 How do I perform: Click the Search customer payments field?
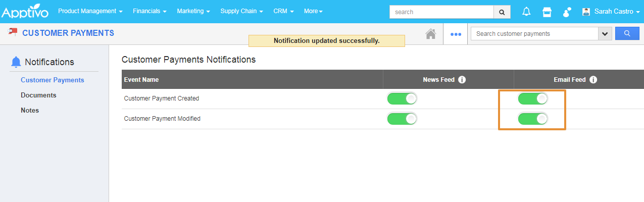[x=534, y=34]
